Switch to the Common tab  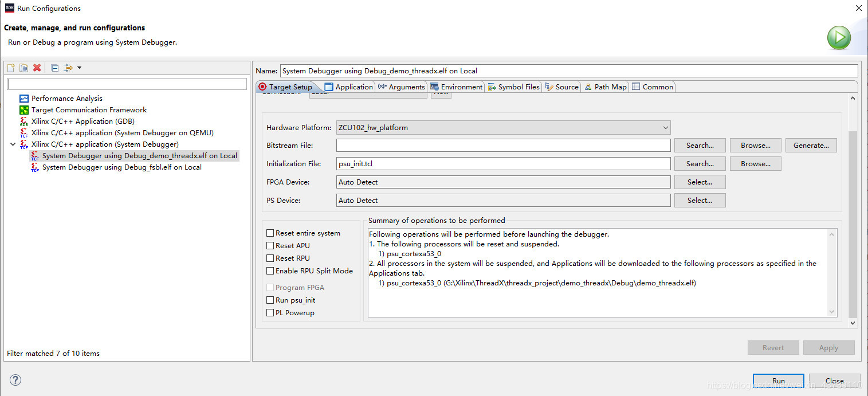click(653, 87)
